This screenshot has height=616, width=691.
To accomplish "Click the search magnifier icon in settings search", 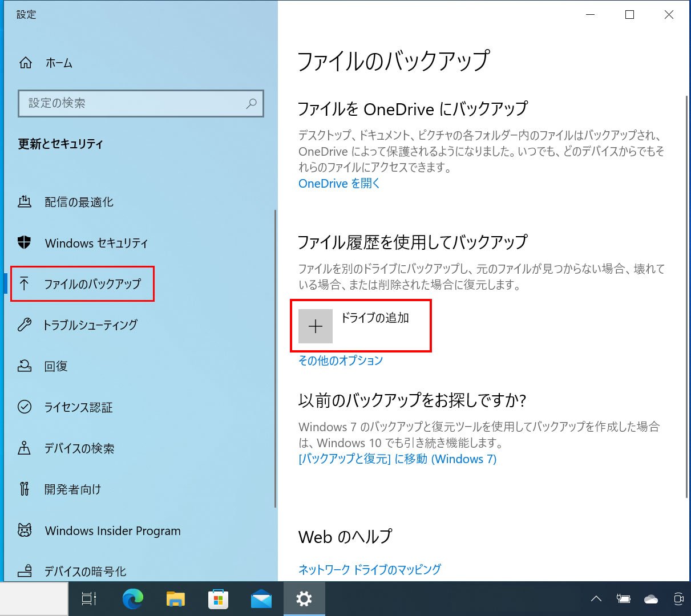I will click(x=251, y=103).
